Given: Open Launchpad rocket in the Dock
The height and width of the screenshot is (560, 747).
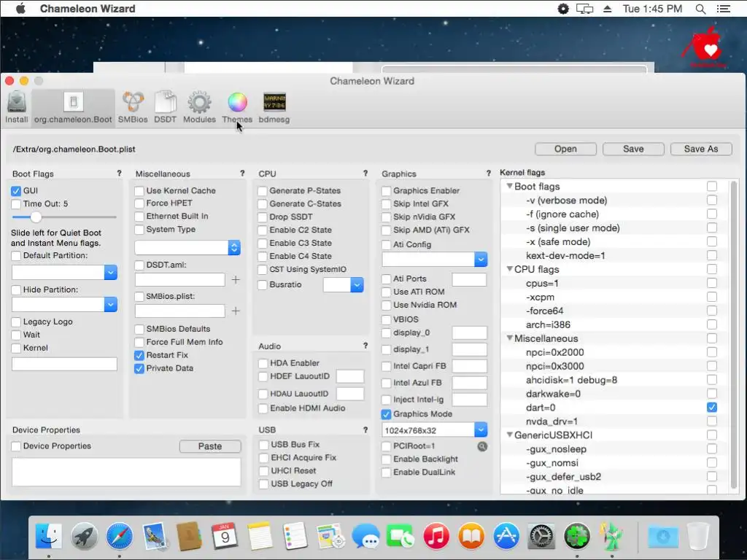Looking at the screenshot, I should tap(84, 536).
